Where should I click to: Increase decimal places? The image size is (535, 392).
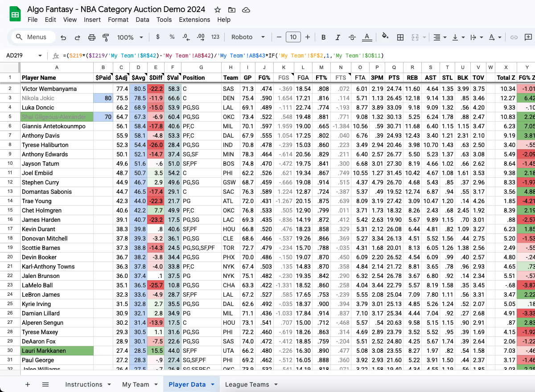point(201,37)
